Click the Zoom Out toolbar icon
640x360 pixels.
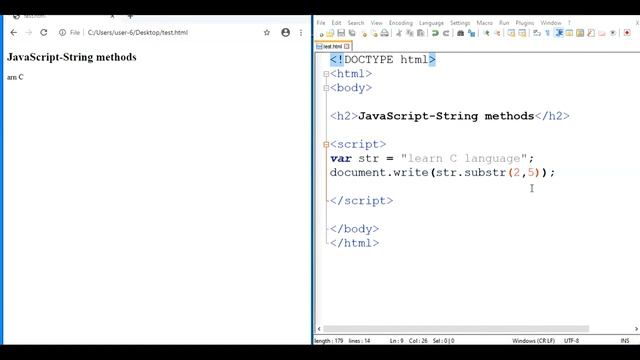[497, 33]
